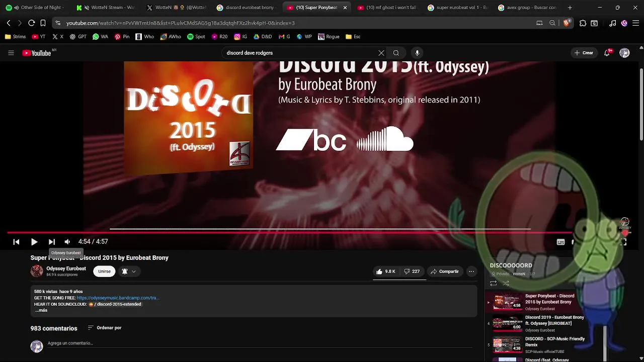
Task: Select Super Ponybeat Discord 2015 playlist item
Action: pyautogui.click(x=536, y=302)
